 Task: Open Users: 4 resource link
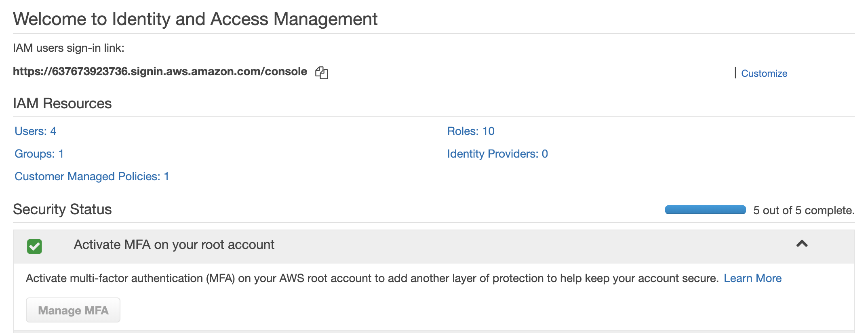point(36,131)
